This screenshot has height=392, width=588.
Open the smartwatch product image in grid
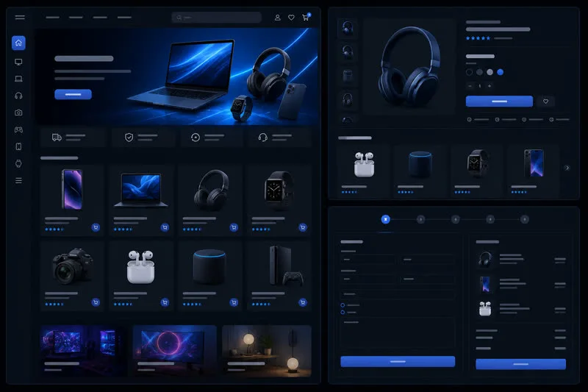[x=278, y=190]
